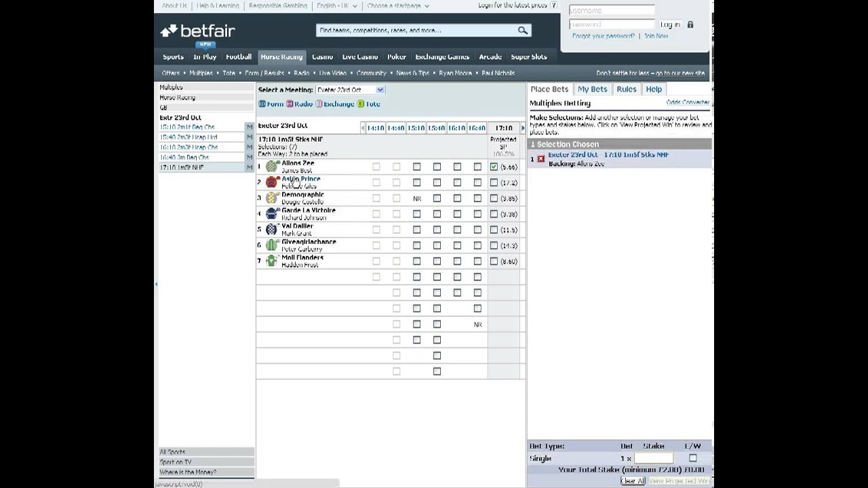Click the Radio icon under Select a Meeting
Image resolution: width=868 pixels, height=488 pixels.
tap(290, 104)
